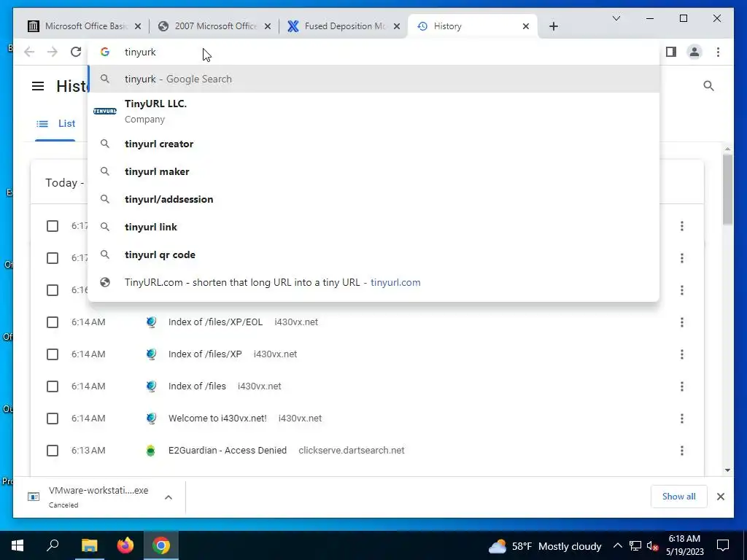
Task: Select the tinyurk Google Search suggestion
Action: click(x=374, y=79)
